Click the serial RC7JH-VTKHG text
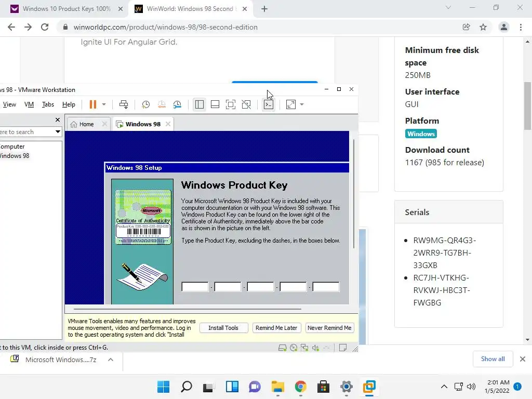532x399 pixels. [x=442, y=290]
